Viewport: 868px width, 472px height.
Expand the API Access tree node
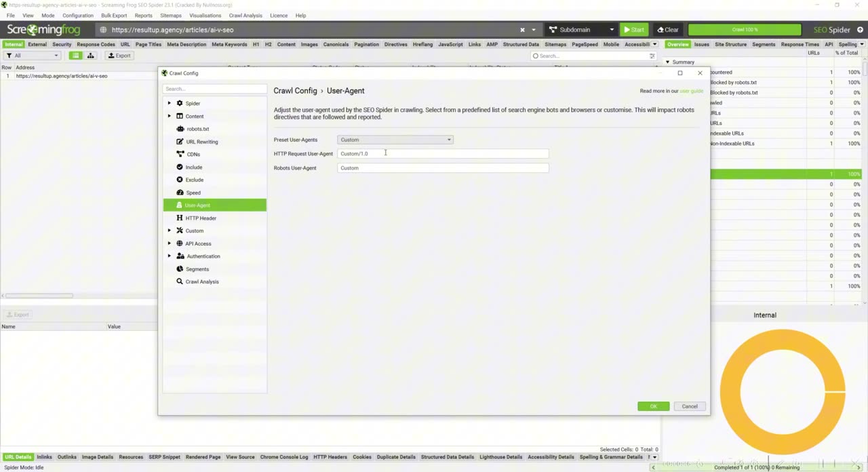(x=170, y=243)
